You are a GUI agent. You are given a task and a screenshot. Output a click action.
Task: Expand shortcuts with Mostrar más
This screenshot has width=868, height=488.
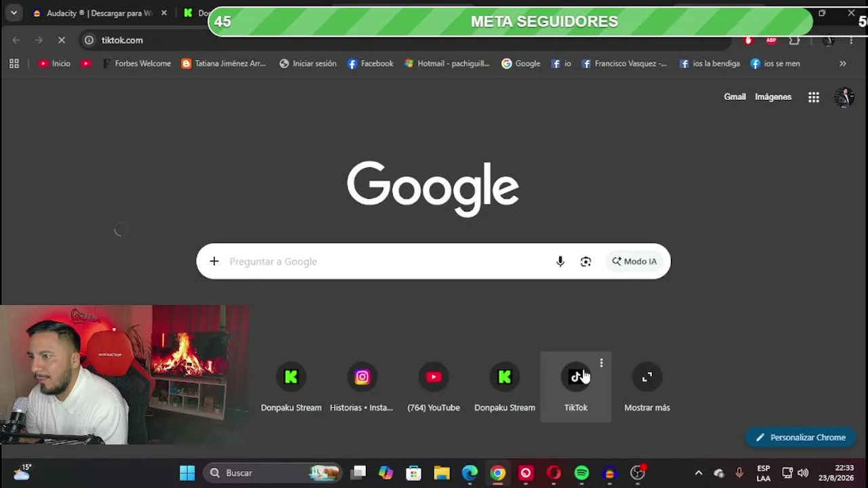point(647,387)
